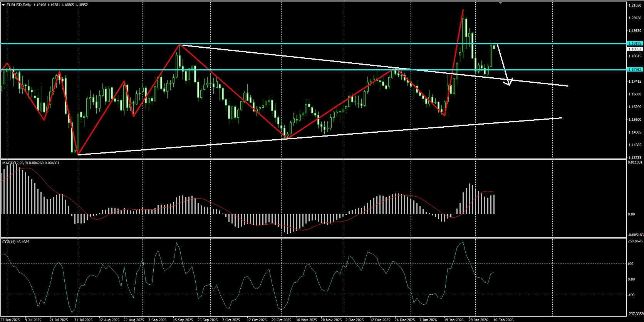Click the 31 Jul 2025 date label
This screenshot has height=322, width=644.
(83, 320)
